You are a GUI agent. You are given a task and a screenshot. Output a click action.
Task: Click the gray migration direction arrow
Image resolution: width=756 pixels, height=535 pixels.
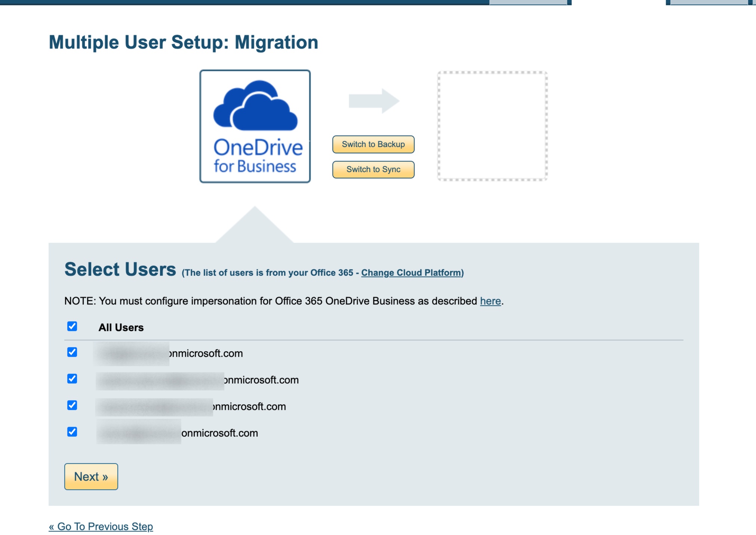click(x=374, y=101)
